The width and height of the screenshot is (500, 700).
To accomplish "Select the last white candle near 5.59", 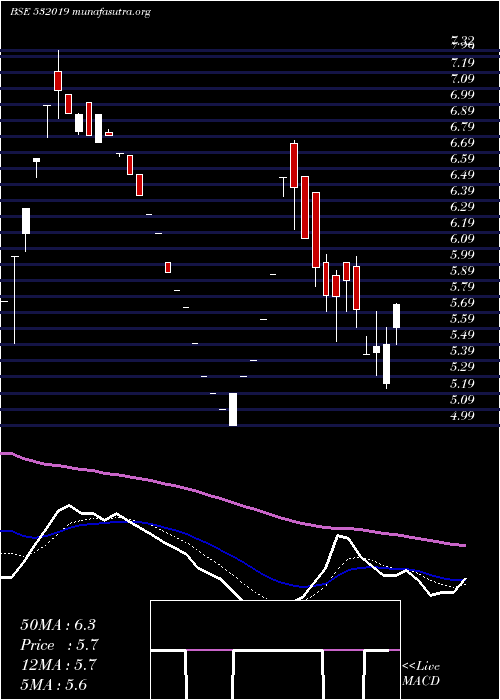I will [x=396, y=316].
